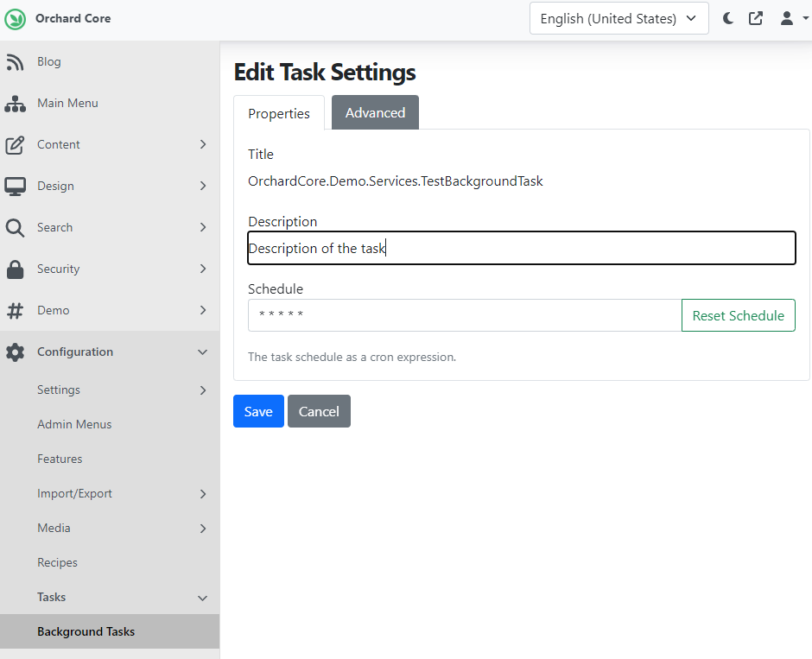This screenshot has height=659, width=812.
Task: Expand the Search chevron
Action: (x=203, y=227)
